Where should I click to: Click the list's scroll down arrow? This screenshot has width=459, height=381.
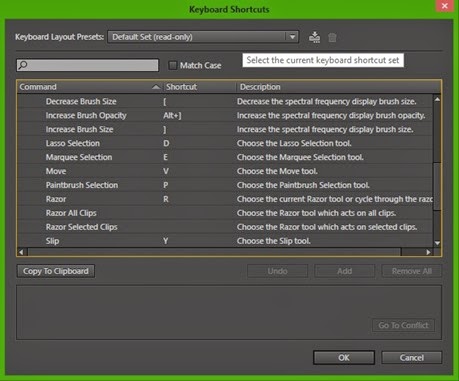[437, 243]
